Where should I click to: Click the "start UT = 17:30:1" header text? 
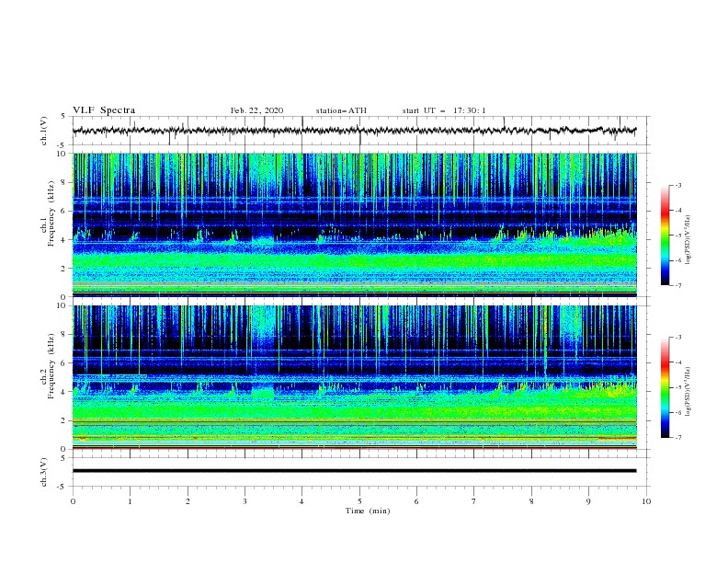pyautogui.click(x=444, y=110)
